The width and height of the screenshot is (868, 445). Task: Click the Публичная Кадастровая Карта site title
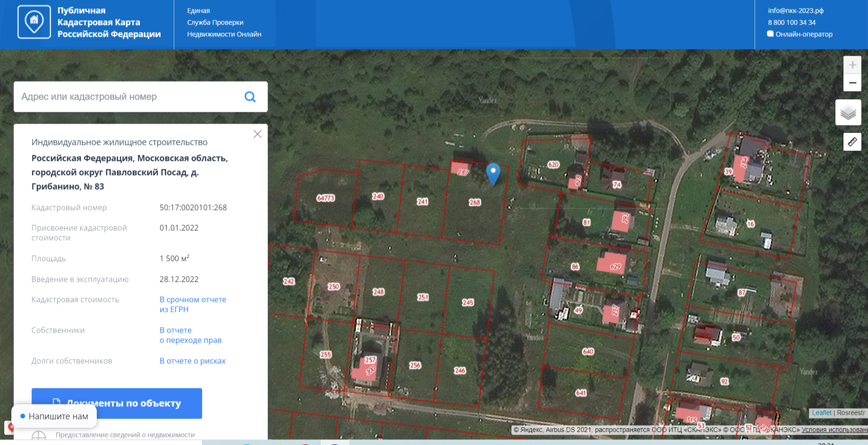[109, 22]
